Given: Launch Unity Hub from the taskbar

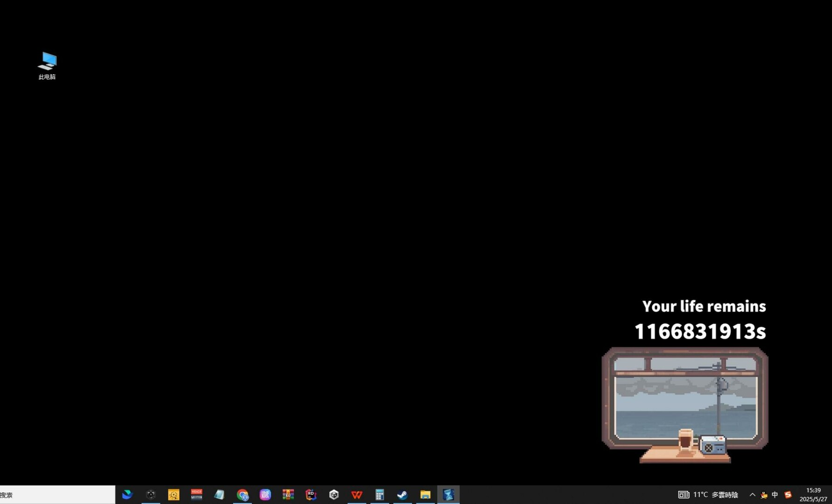Looking at the screenshot, I should [334, 495].
